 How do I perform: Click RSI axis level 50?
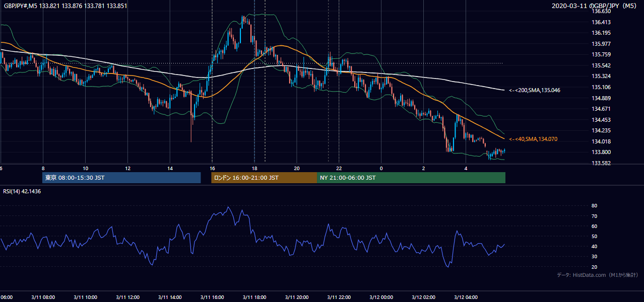point(594,236)
